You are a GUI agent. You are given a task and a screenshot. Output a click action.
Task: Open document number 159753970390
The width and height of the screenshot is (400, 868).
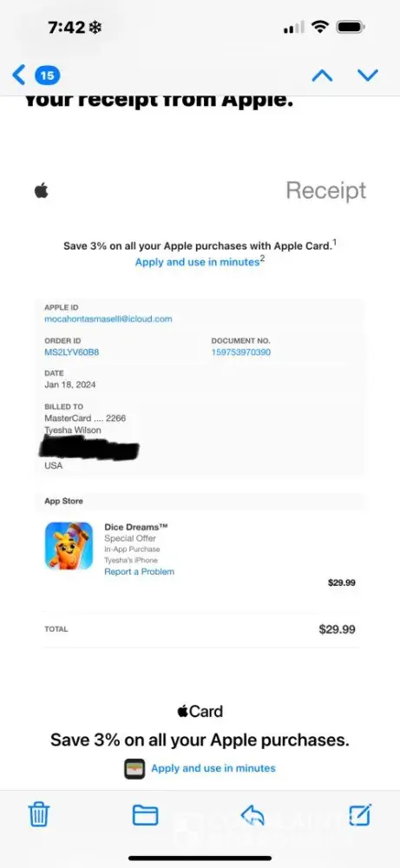(x=241, y=352)
